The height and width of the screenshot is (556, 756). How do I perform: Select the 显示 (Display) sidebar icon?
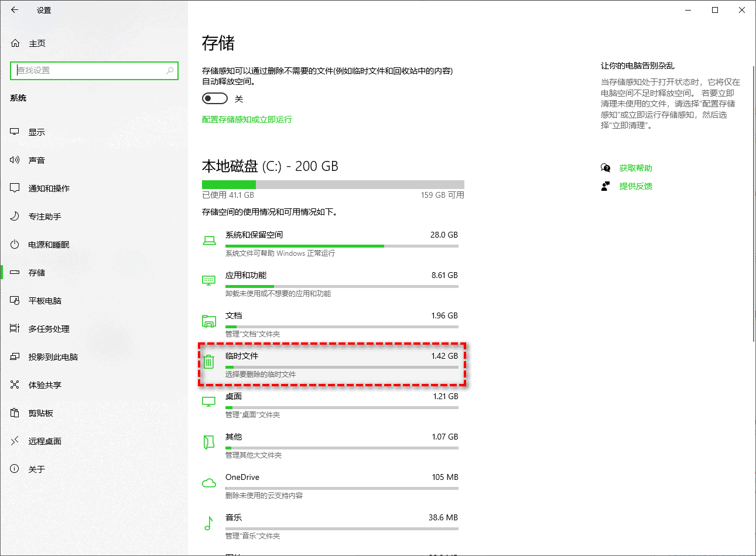[x=14, y=132]
